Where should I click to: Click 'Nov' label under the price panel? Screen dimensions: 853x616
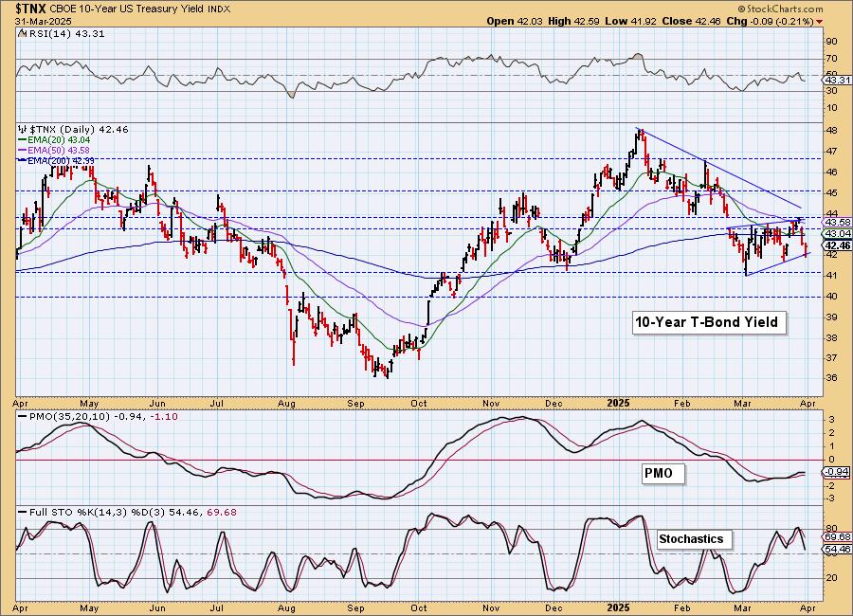pos(491,404)
